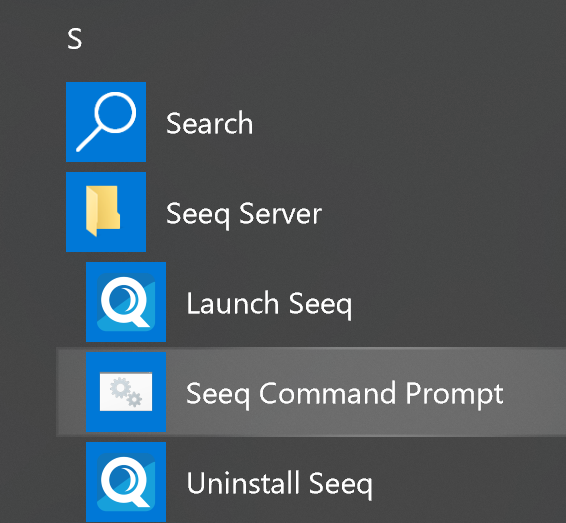Open the Search magnifying glass tile
566x523 pixels.
coord(106,122)
